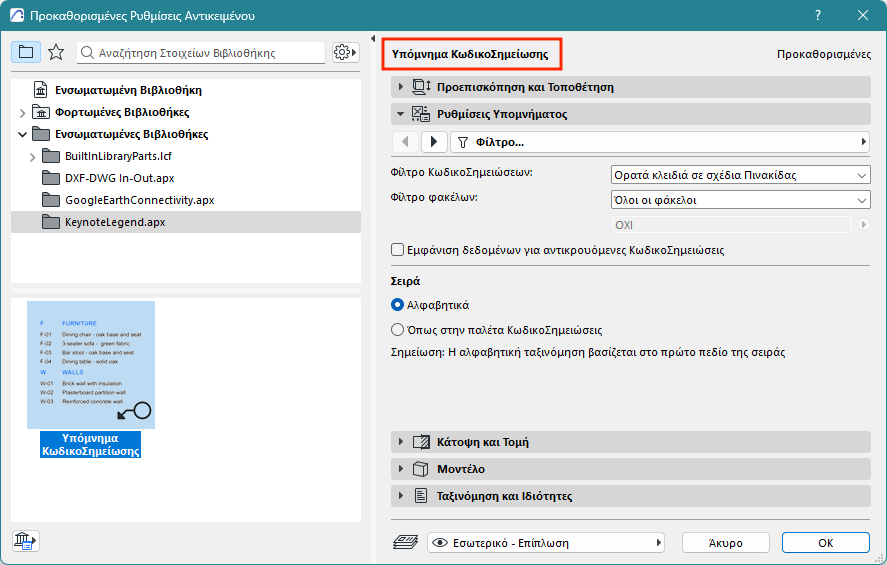Open the library settings gear menu
Image resolution: width=887 pixels, height=565 pixels.
click(x=345, y=52)
